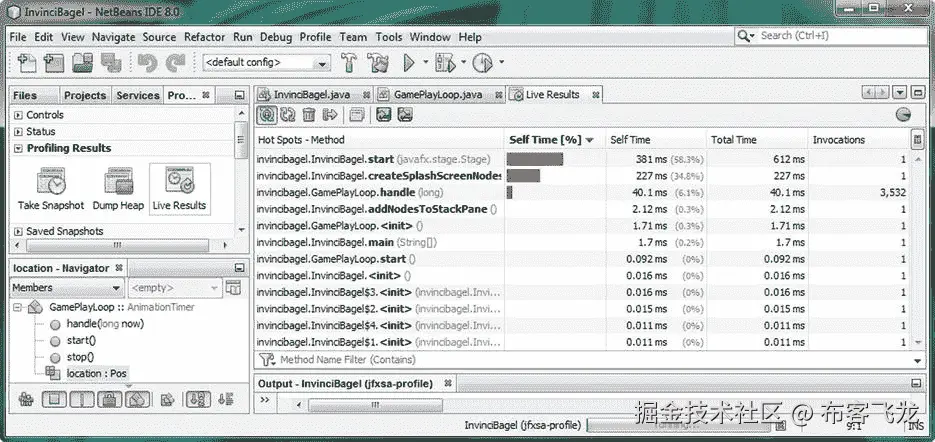Click the Take Snapshot icon in results toolbar
The image size is (935, 442).
pos(357,115)
